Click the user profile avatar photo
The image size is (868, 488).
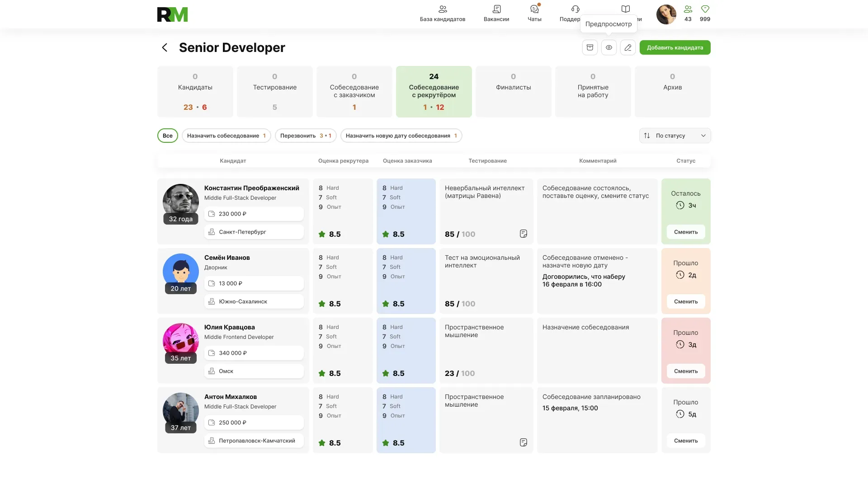(x=666, y=14)
